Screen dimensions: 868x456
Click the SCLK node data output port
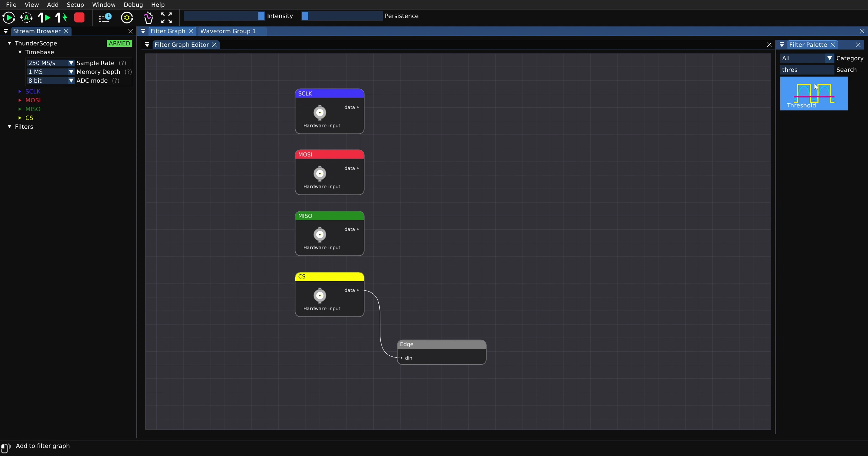pos(358,107)
